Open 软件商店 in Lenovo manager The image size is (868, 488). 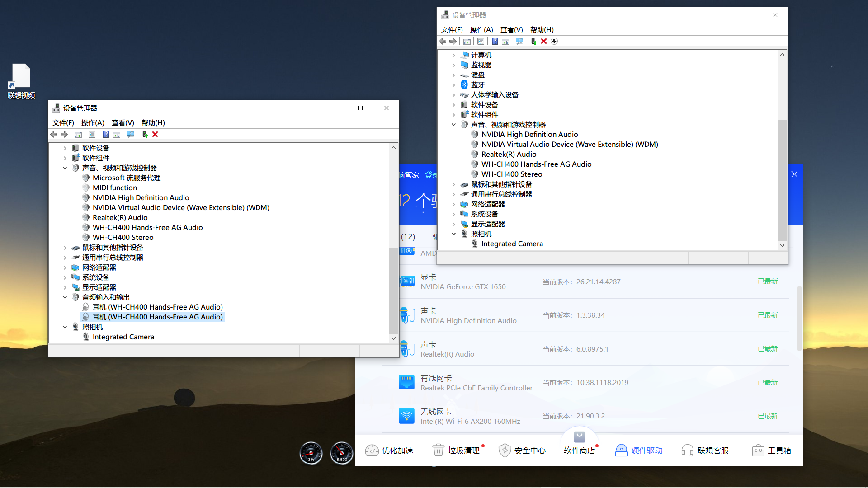pyautogui.click(x=579, y=444)
